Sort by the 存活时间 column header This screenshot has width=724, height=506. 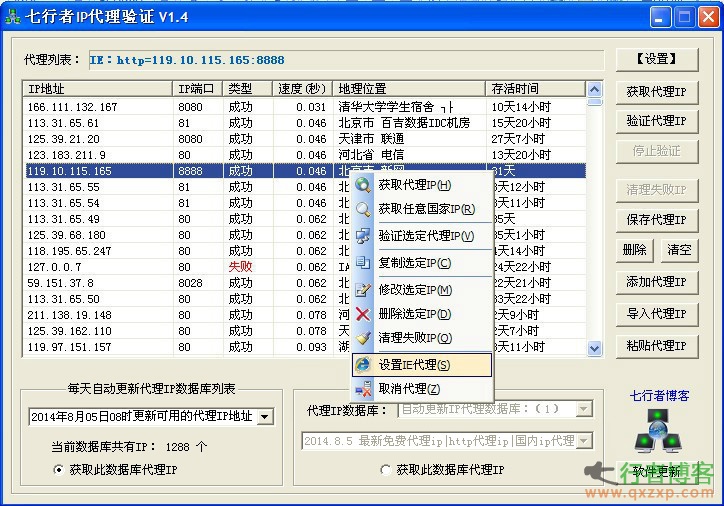(536, 89)
